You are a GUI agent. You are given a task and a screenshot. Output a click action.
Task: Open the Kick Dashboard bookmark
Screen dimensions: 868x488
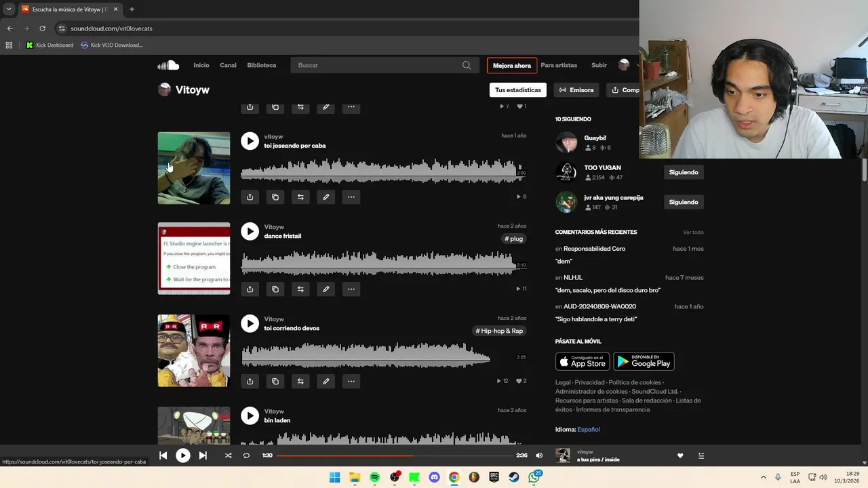click(x=50, y=45)
